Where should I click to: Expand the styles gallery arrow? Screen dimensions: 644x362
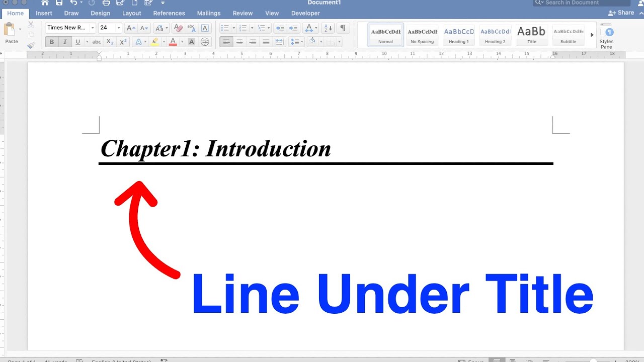click(592, 35)
